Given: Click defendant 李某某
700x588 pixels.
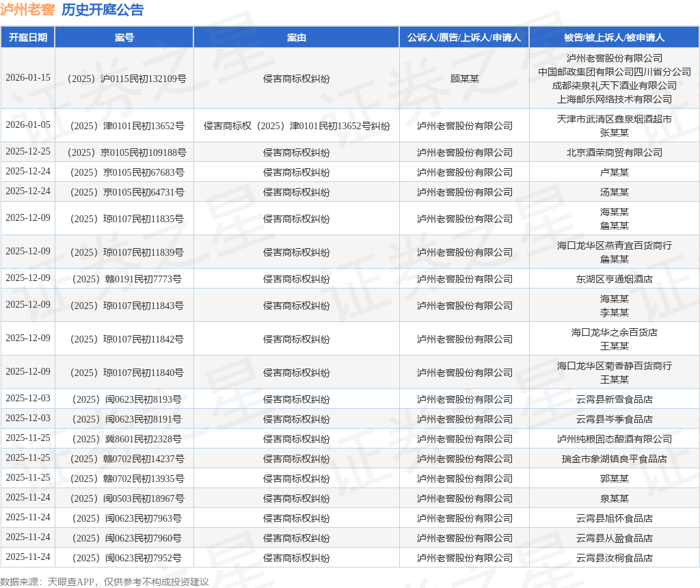Looking at the screenshot, I should (x=615, y=312).
